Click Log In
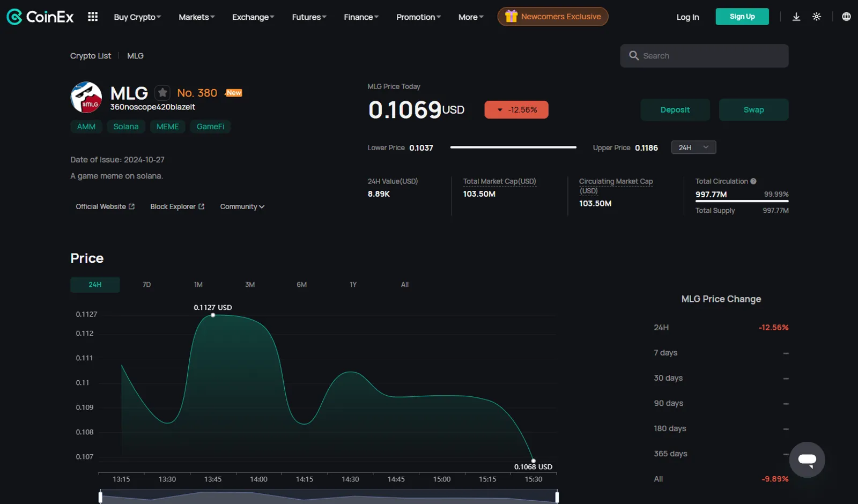858x504 pixels. [687, 17]
